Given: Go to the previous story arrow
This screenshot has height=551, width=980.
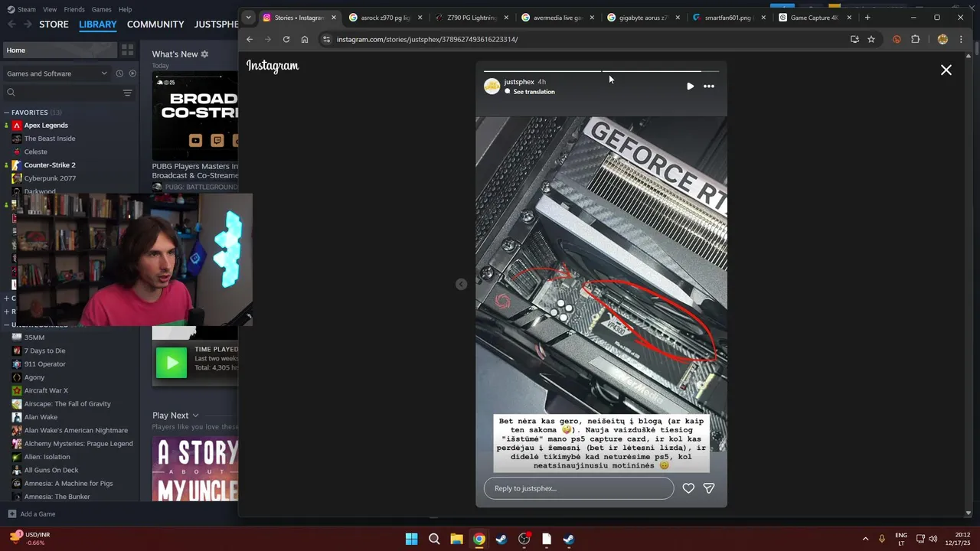Looking at the screenshot, I should [x=461, y=284].
